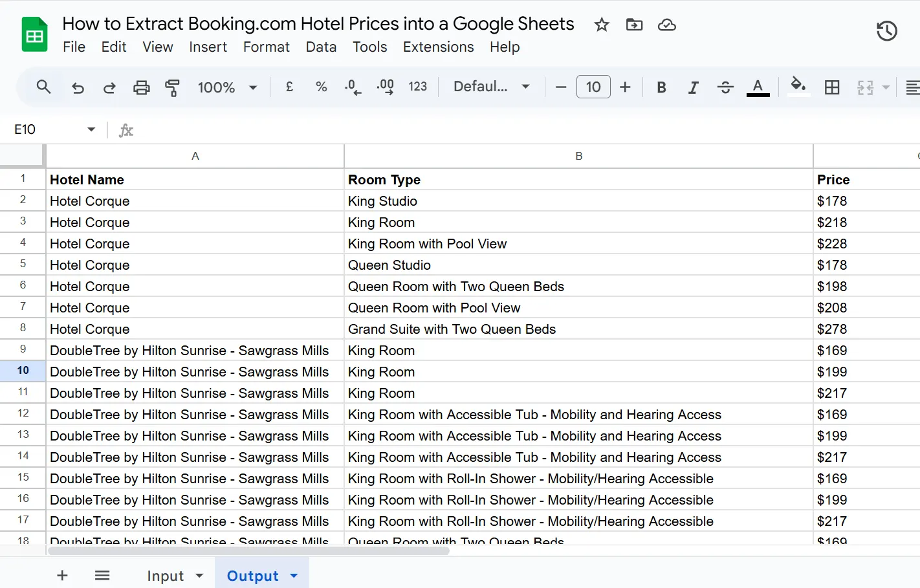Click the Price header cell
This screenshot has width=920, height=588.
tap(867, 179)
